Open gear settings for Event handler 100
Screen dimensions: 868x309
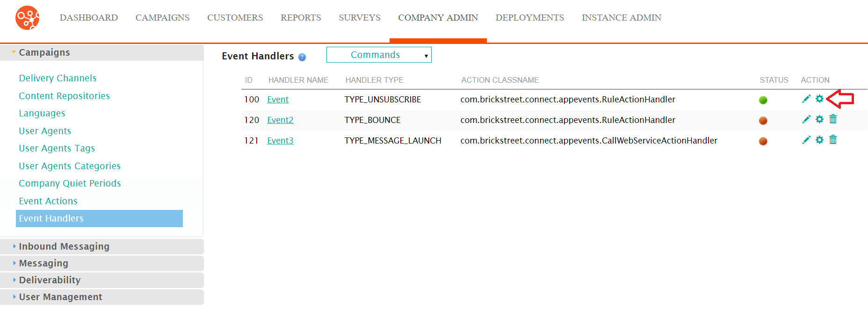pyautogui.click(x=819, y=99)
